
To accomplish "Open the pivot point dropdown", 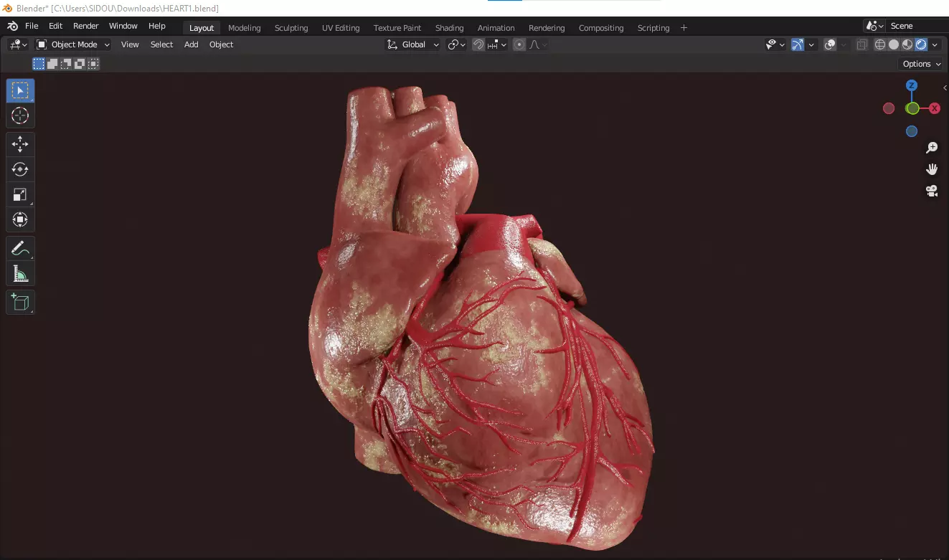I will click(x=457, y=44).
